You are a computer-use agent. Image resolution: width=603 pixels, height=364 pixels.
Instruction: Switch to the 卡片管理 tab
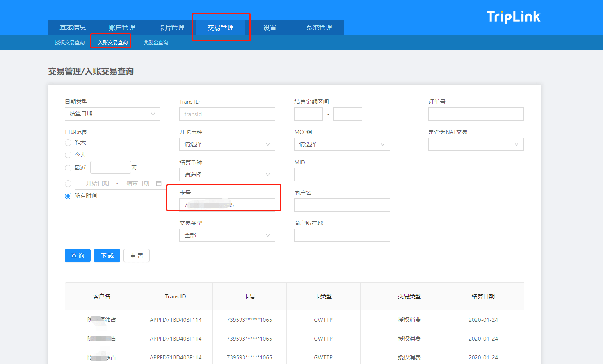click(x=171, y=28)
